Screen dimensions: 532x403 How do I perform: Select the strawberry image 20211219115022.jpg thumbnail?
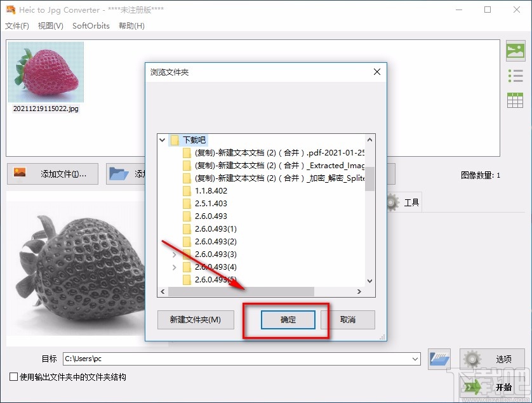(x=45, y=72)
